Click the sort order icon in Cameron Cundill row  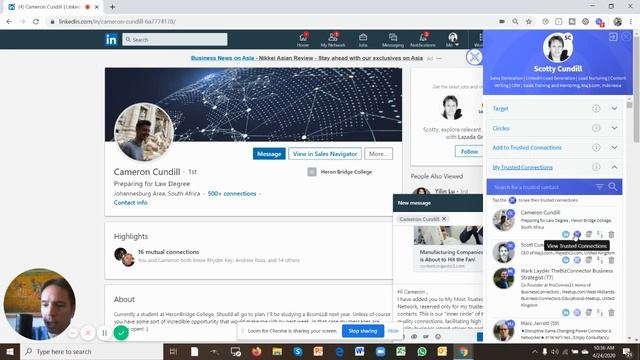coord(600,234)
